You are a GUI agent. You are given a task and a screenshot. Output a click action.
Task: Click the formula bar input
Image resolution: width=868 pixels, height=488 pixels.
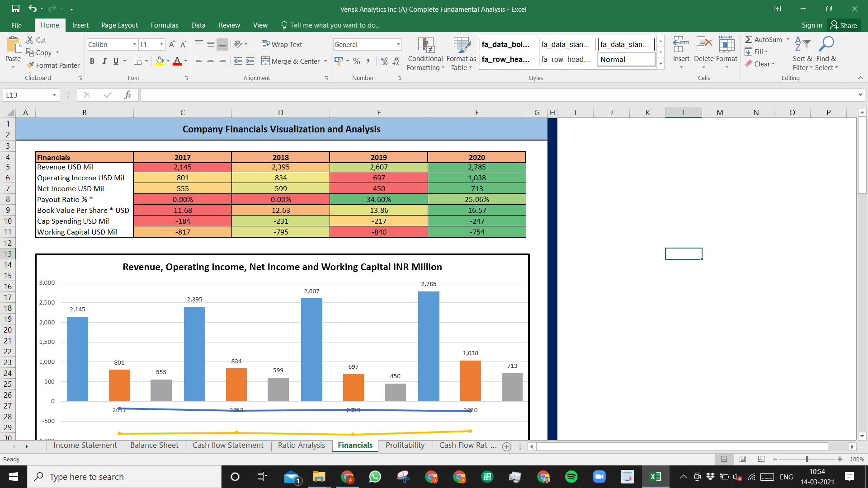[497, 95]
